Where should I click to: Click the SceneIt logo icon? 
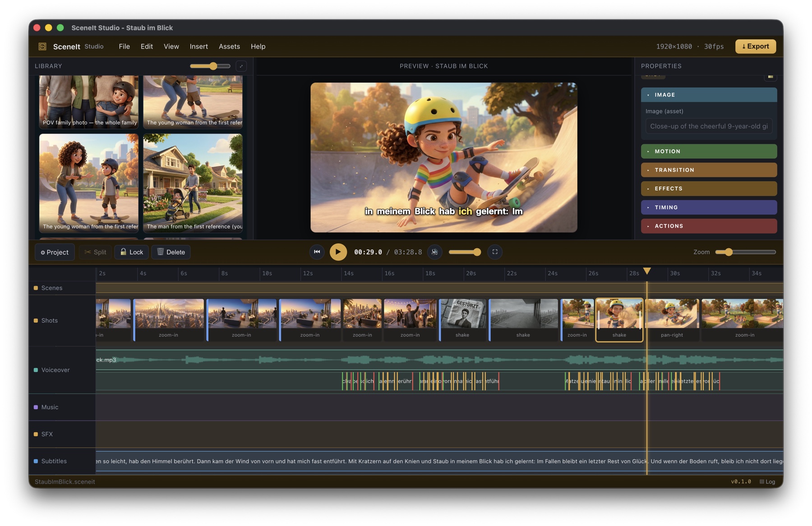click(42, 46)
